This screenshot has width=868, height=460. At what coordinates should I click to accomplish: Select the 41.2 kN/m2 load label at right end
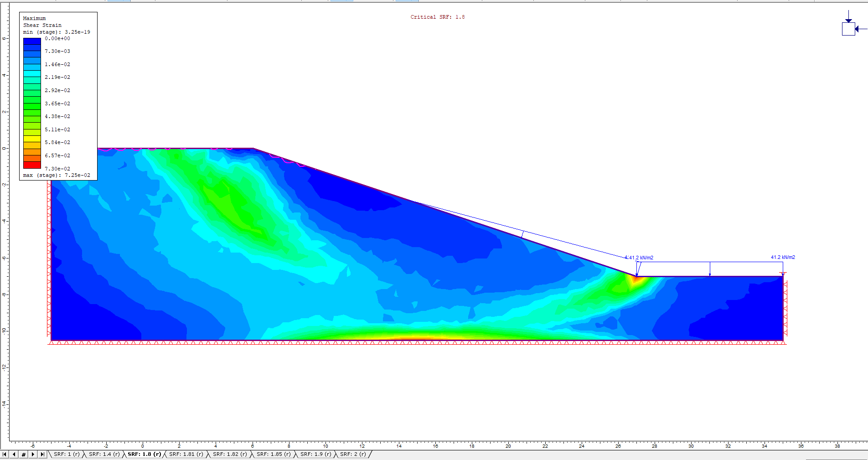coord(783,257)
